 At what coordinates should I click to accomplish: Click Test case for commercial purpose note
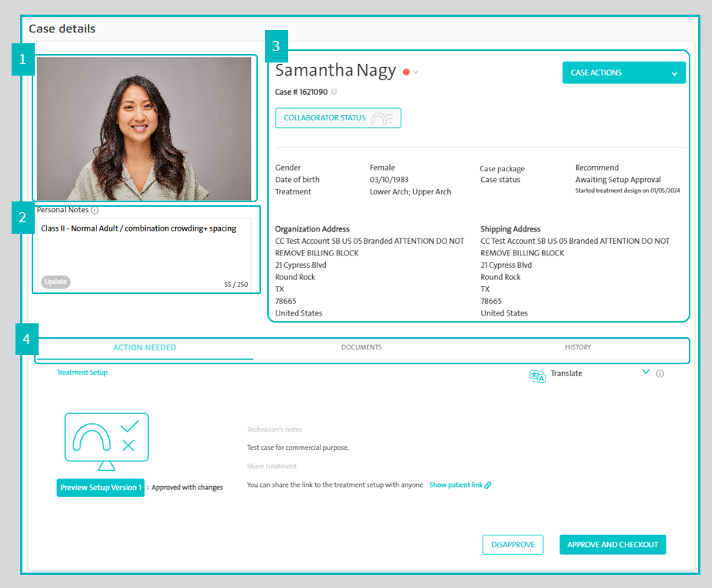click(x=298, y=448)
